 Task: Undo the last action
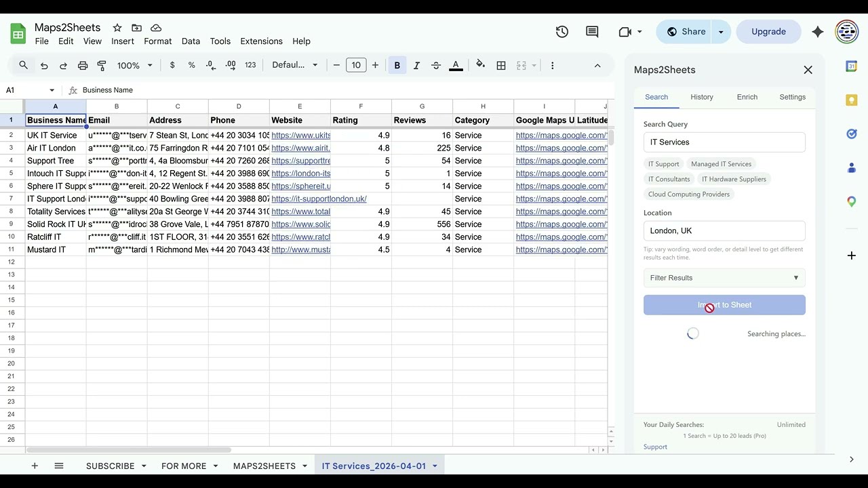(44, 65)
